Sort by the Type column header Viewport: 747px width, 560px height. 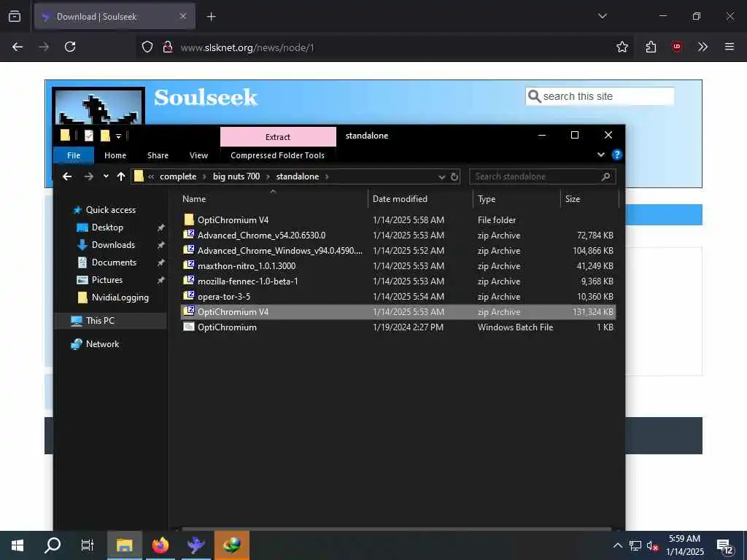[x=487, y=199]
